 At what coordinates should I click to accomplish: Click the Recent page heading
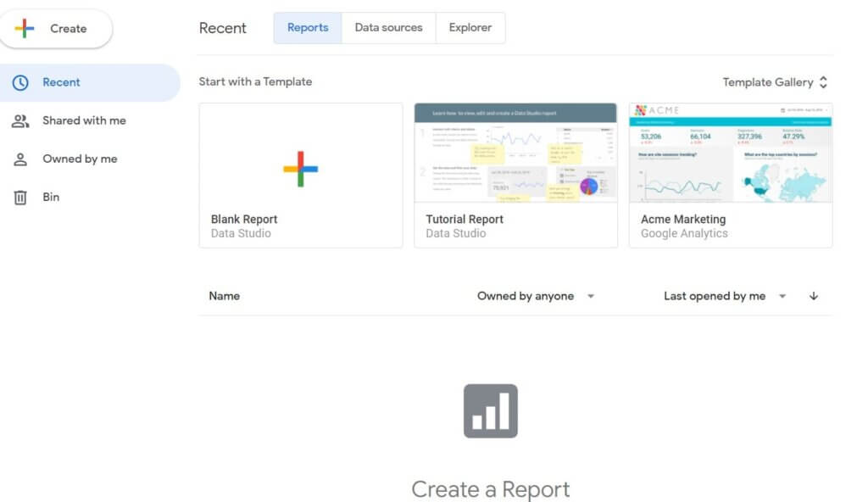point(223,28)
